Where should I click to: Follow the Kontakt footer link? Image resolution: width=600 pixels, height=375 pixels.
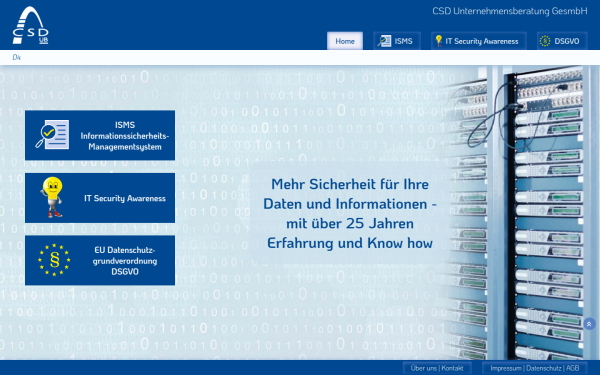[x=452, y=368]
